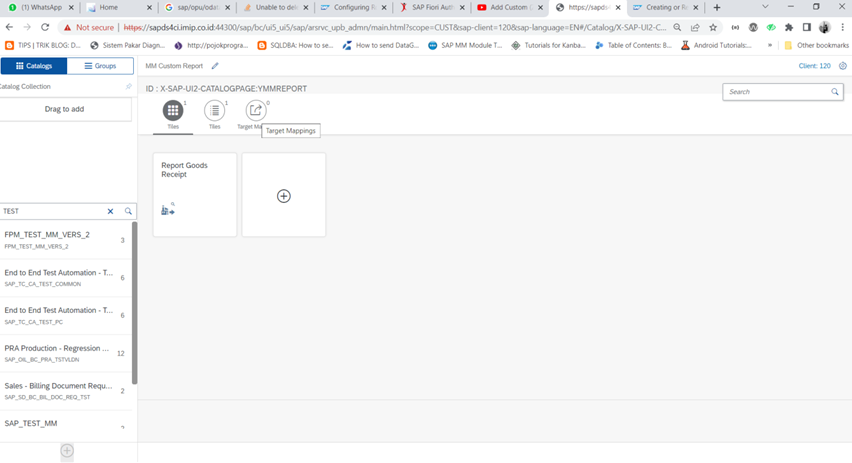Viewport: 852px width, 463px height.
Task: Open the browser zoom magnifier icon
Action: point(677,27)
